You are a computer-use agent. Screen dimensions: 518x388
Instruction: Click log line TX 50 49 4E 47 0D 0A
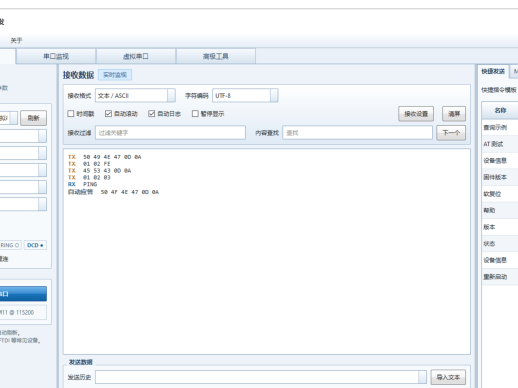click(x=105, y=157)
